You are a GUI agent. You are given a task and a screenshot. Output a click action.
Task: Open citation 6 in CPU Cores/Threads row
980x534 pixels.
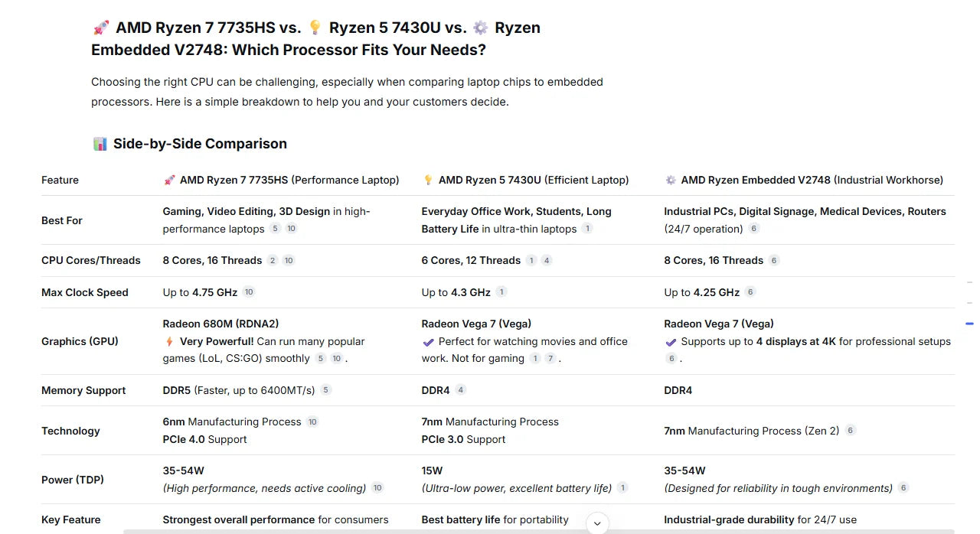[x=774, y=260]
